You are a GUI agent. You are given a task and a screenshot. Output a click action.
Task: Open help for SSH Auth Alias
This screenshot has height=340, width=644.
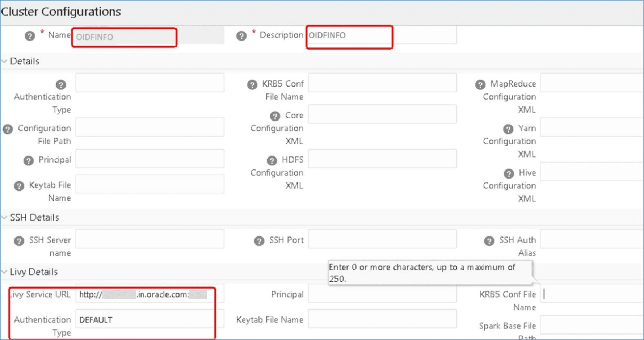pos(490,240)
